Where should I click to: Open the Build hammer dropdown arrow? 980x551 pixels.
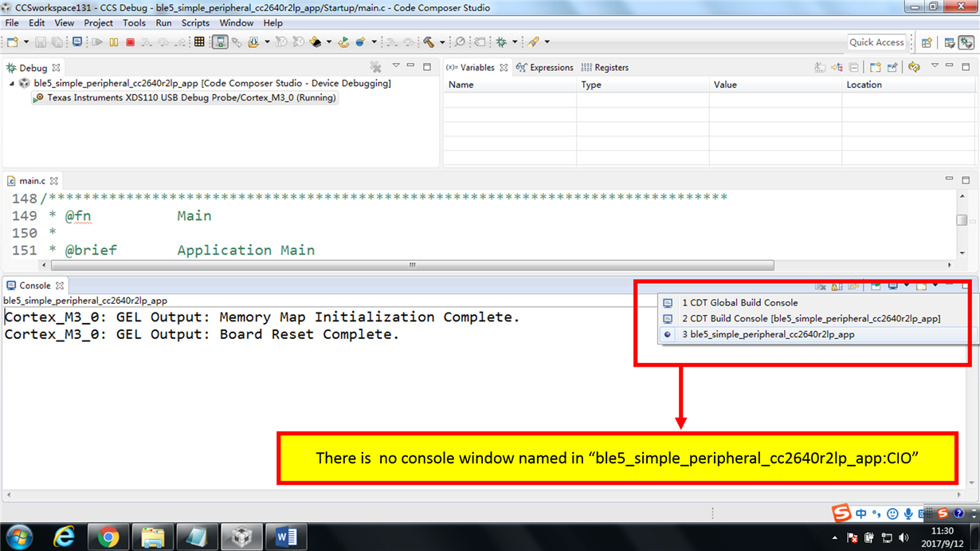(x=442, y=41)
